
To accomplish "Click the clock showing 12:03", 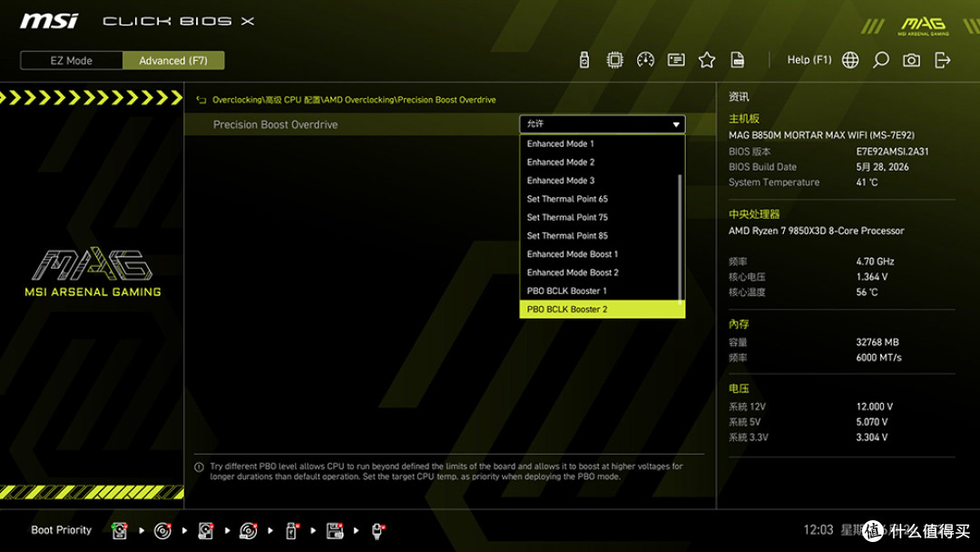I will [x=818, y=530].
